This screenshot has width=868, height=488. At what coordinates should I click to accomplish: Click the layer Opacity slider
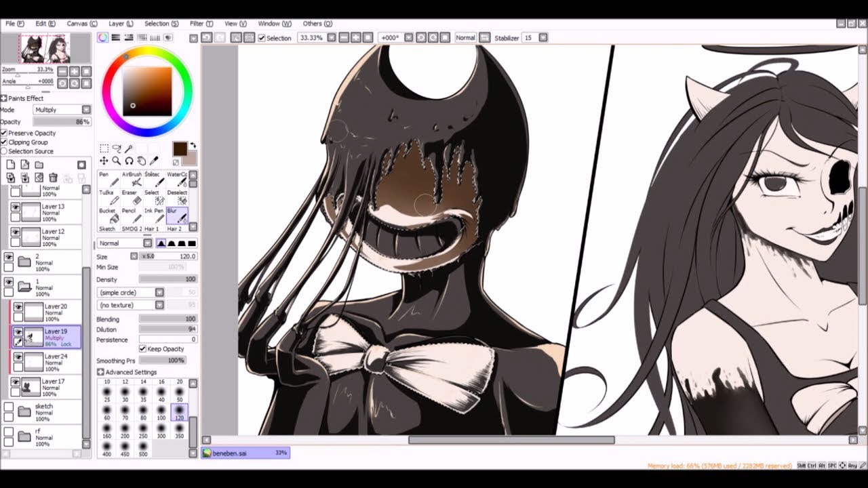(x=62, y=122)
